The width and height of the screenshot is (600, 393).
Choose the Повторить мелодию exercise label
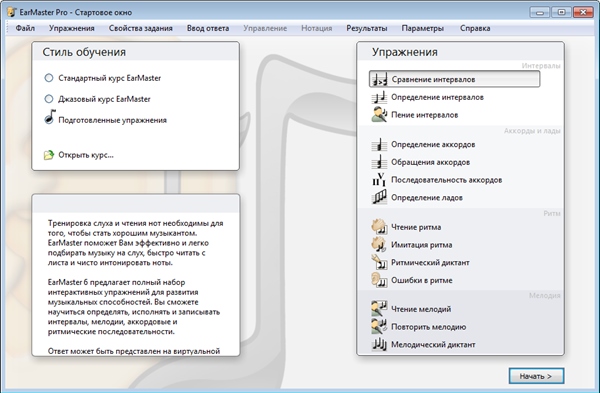pos(429,327)
